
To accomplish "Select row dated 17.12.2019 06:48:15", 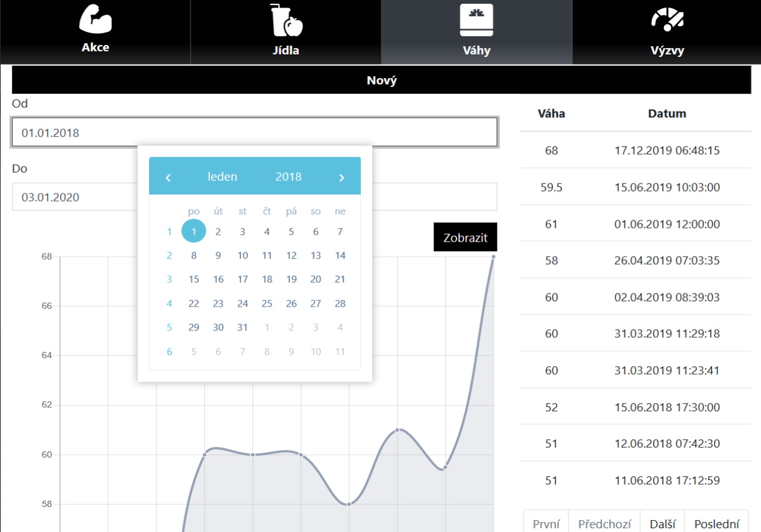I will coord(635,150).
